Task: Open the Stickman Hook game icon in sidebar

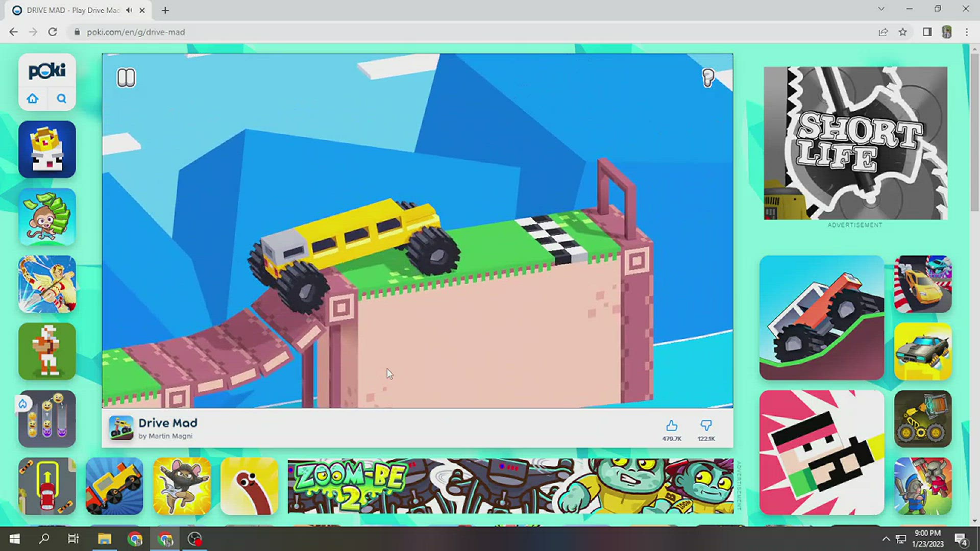Action: (x=46, y=284)
